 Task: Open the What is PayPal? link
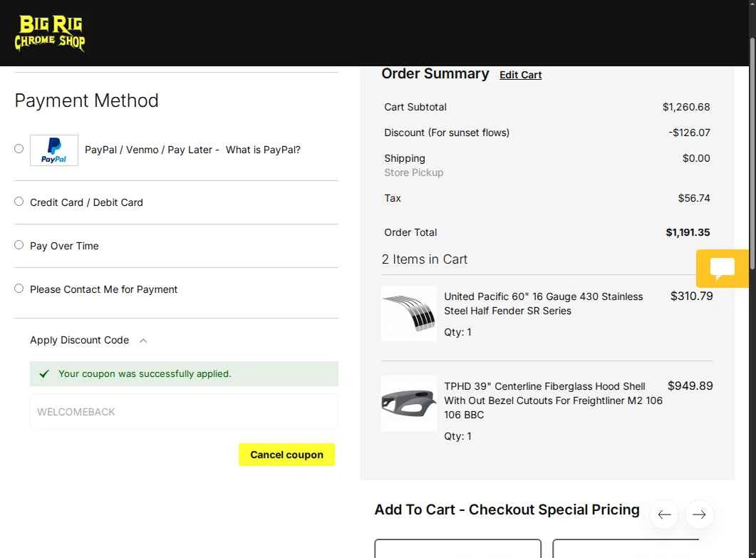(263, 150)
